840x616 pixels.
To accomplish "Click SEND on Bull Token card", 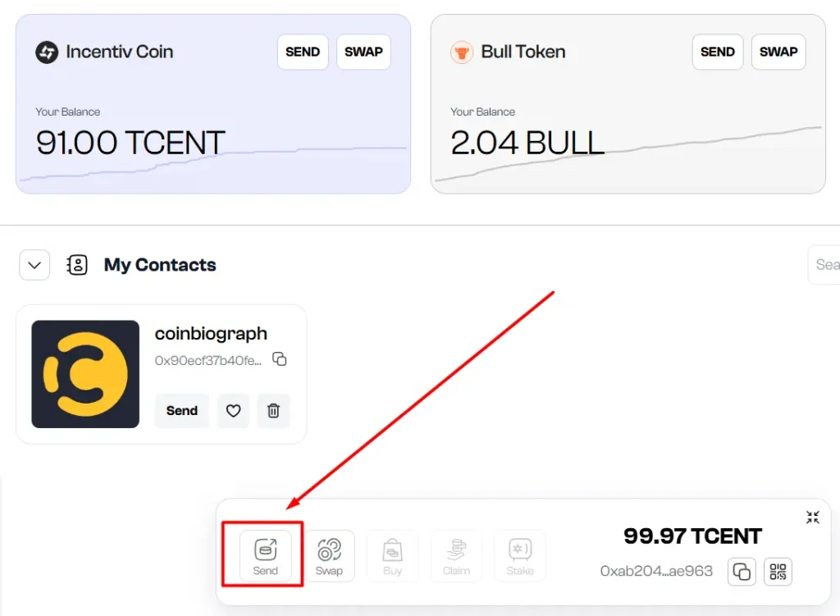I will point(717,52).
